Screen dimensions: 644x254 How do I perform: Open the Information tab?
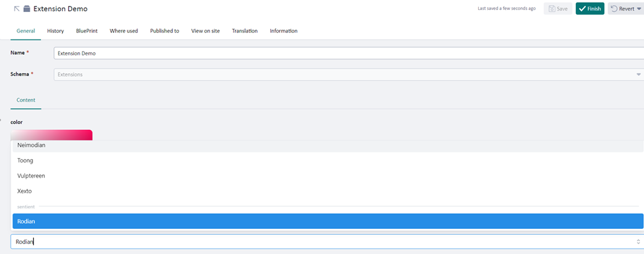[x=283, y=31]
